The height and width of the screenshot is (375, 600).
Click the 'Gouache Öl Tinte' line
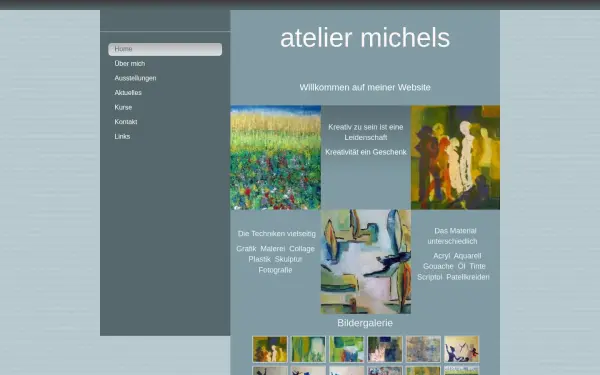[454, 266]
